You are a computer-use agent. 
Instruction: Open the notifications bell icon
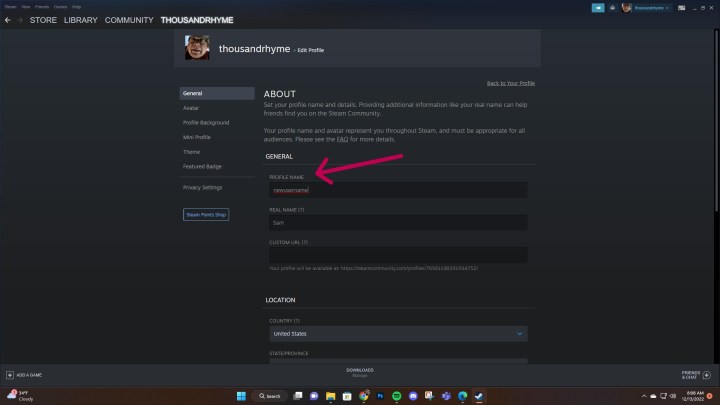click(613, 8)
